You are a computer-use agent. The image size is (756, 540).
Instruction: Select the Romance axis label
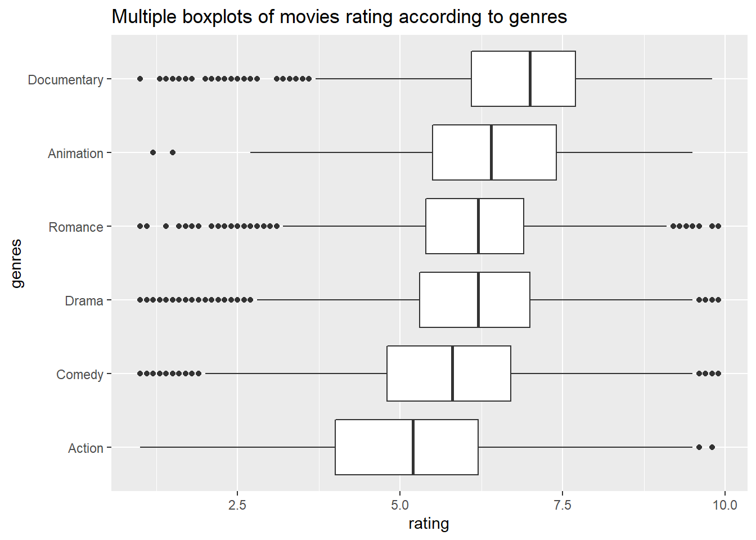(x=76, y=227)
